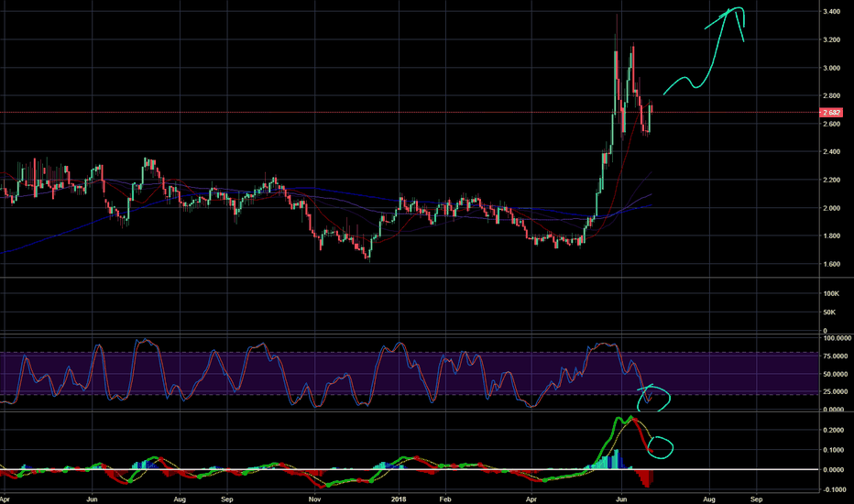Click the 75.0000 stochastic scale label
This screenshot has width=854, height=504.
(834, 356)
